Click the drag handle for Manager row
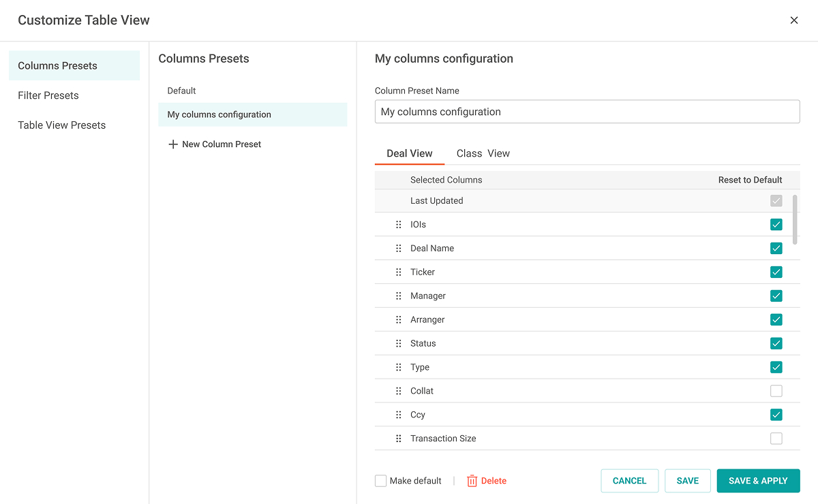 399,296
